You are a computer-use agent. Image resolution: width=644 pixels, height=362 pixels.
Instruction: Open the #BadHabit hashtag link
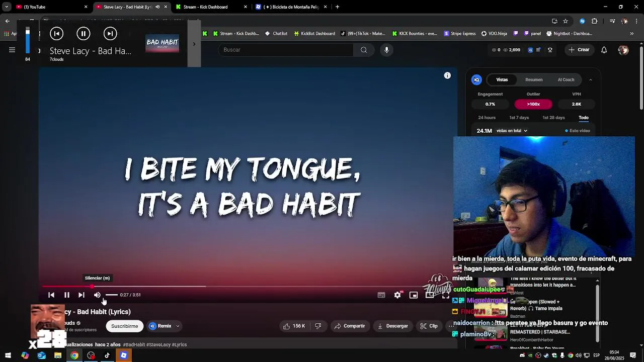coord(134,345)
